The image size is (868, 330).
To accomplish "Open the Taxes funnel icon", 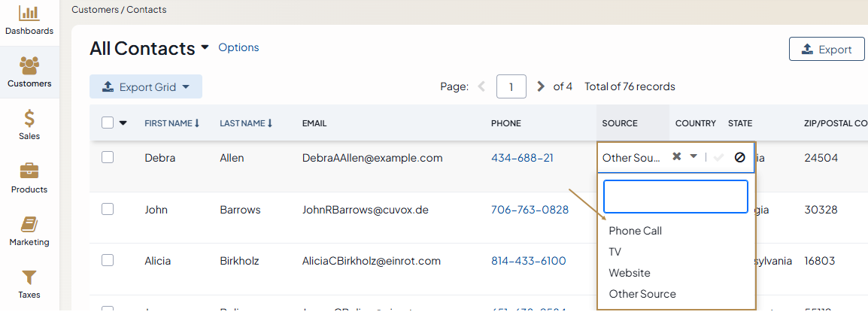I will point(29,277).
